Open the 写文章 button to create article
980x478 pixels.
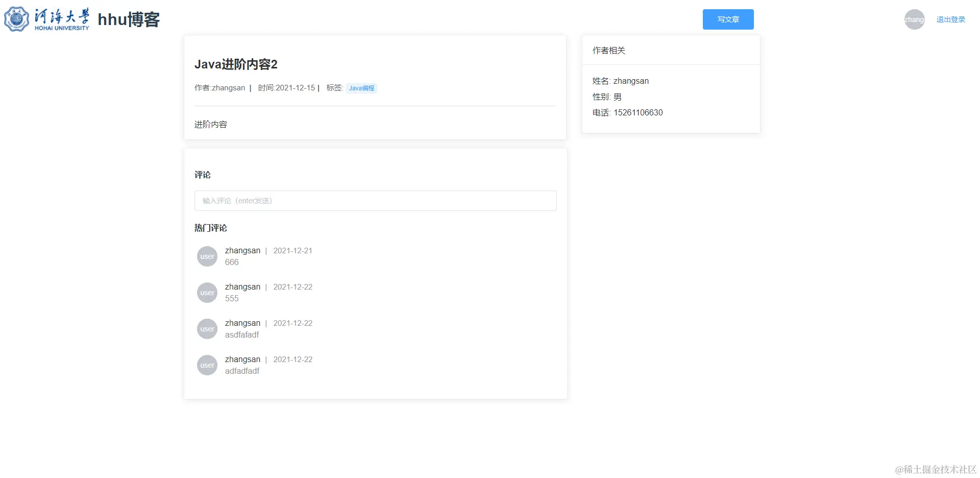coord(728,19)
